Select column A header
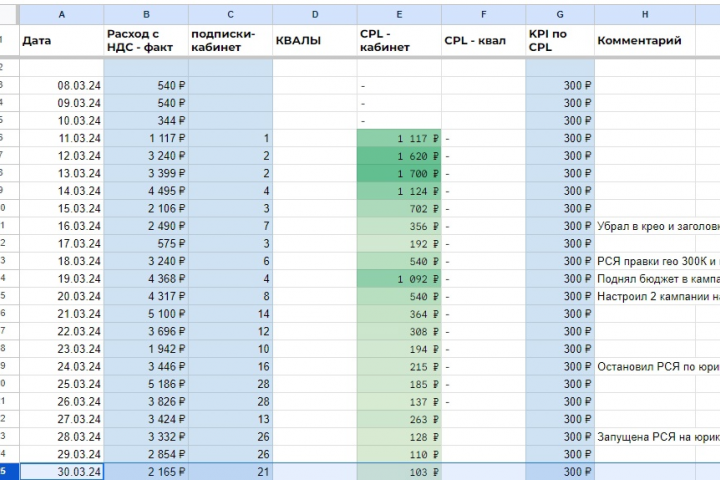Viewport: 720px width, 480px height. click(x=62, y=14)
